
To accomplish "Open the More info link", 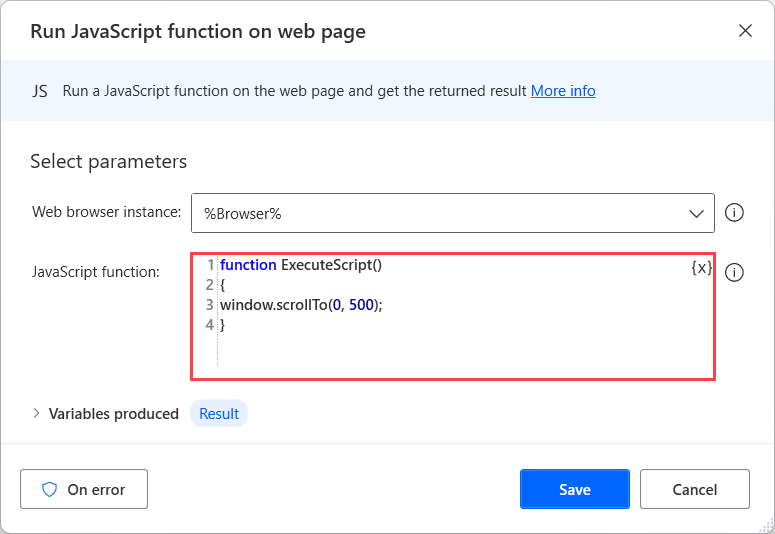I will pyautogui.click(x=563, y=91).
